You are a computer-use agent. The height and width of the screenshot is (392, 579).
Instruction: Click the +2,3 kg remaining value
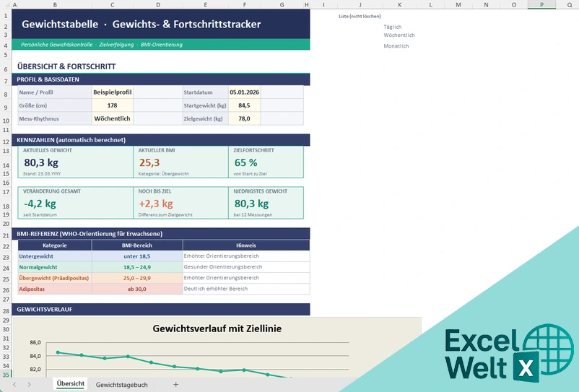pyautogui.click(x=155, y=204)
